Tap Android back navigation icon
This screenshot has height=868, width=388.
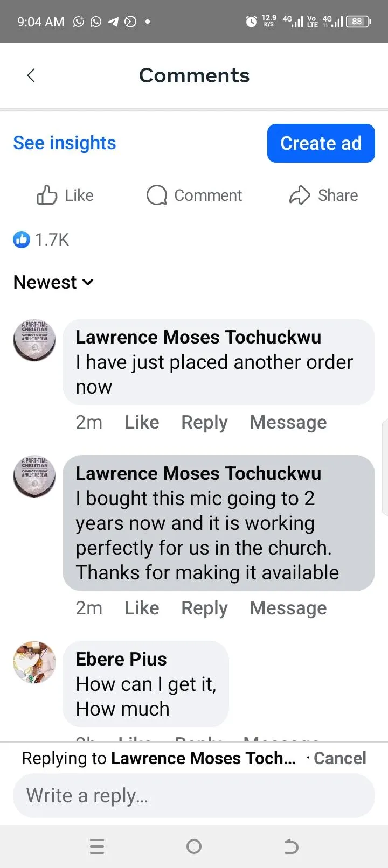(x=291, y=846)
